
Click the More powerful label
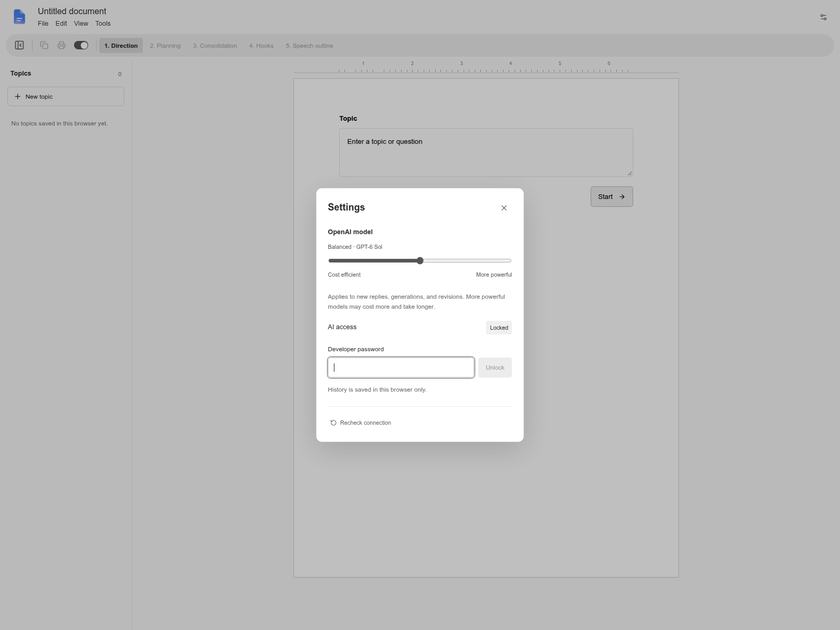[x=494, y=275]
